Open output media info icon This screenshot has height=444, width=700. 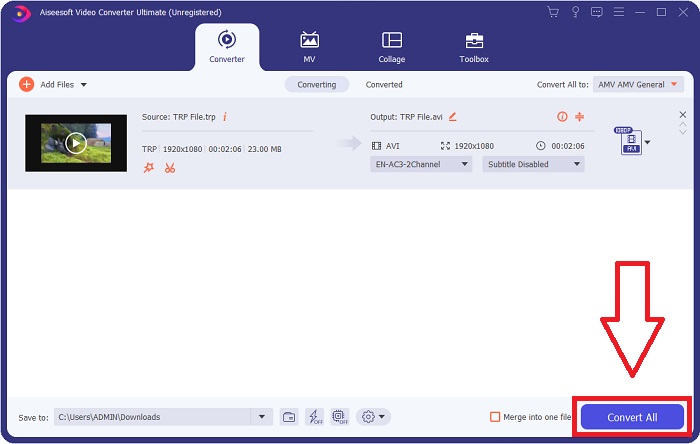click(x=562, y=117)
